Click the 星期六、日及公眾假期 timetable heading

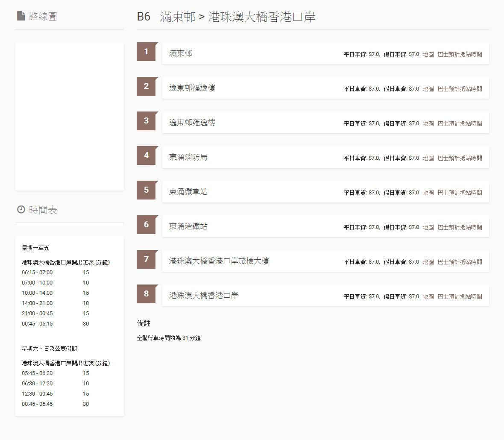[49, 349]
